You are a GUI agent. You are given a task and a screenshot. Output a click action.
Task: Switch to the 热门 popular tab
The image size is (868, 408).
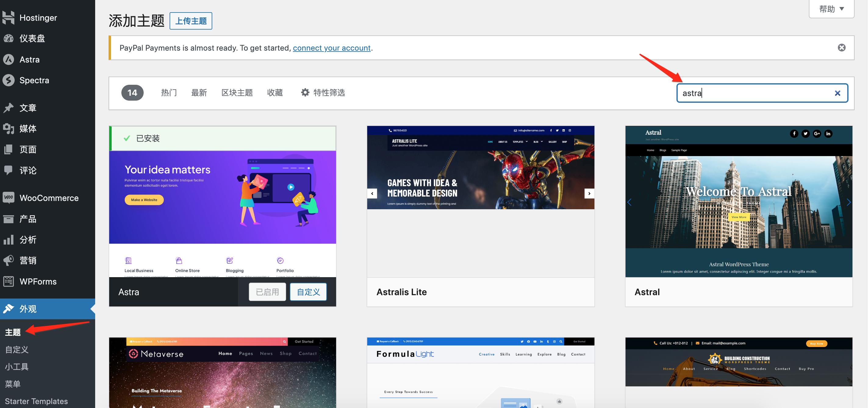[x=169, y=93]
